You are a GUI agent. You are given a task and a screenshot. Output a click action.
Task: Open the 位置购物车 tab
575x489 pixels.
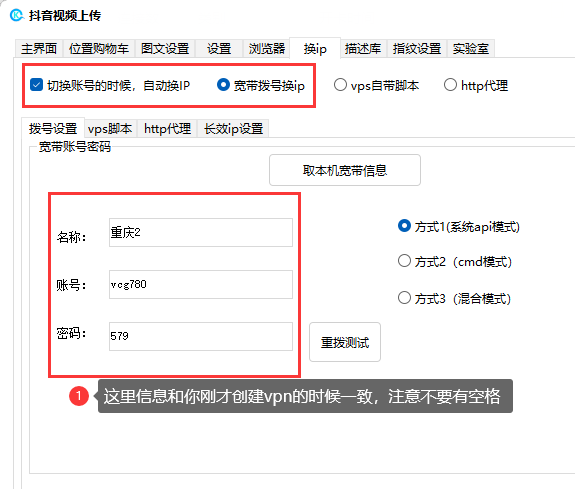99,48
